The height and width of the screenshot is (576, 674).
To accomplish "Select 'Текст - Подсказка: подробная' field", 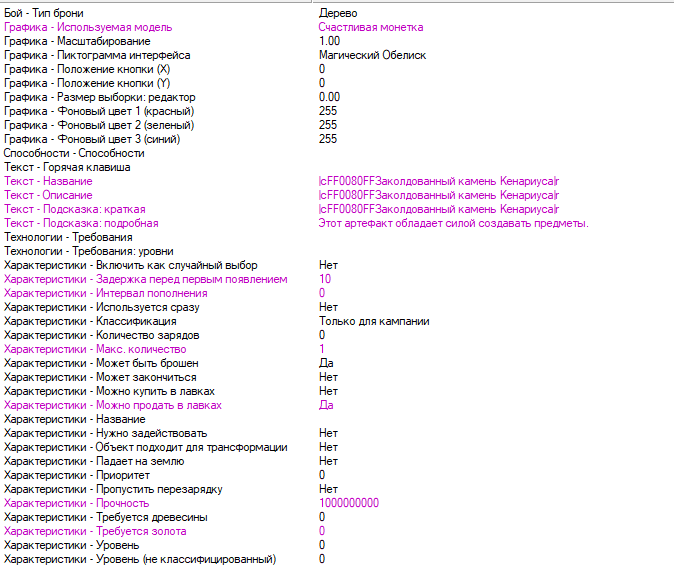I will (81, 224).
